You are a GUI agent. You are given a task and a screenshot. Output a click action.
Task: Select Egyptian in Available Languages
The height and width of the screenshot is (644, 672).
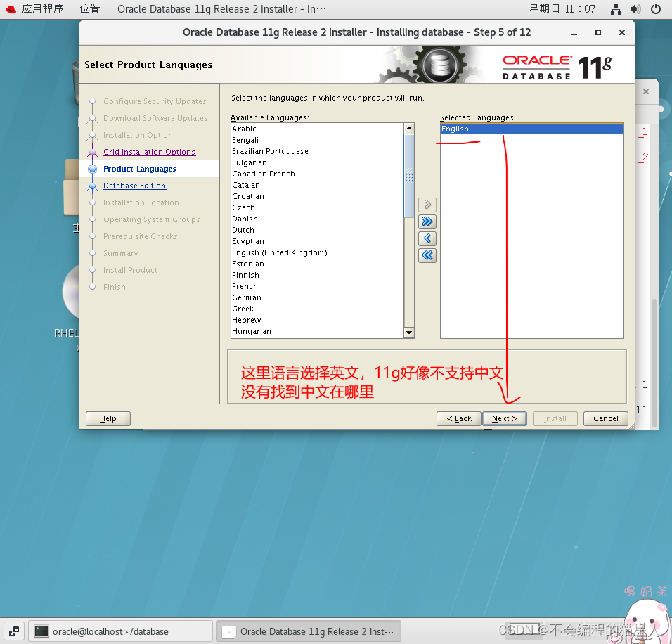[x=317, y=241]
